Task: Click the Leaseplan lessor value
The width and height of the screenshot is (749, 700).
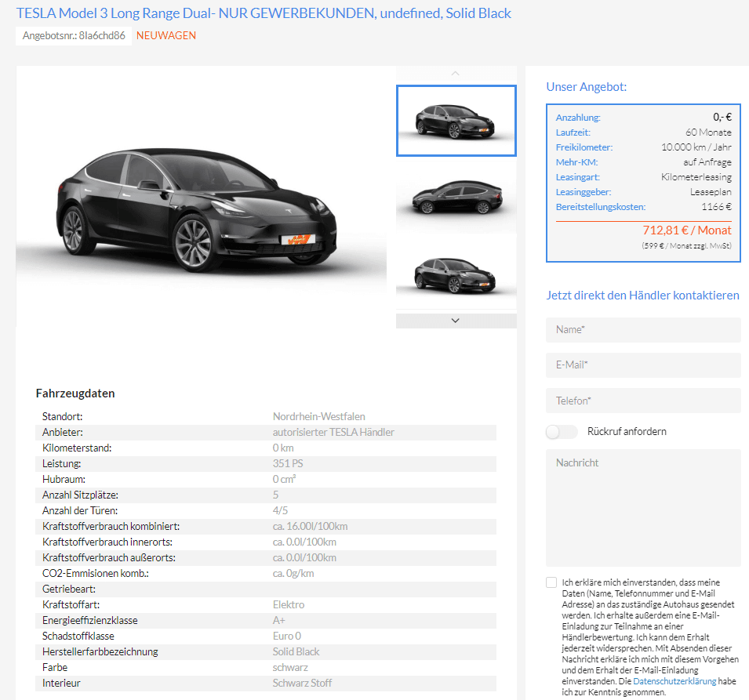Action: (711, 192)
